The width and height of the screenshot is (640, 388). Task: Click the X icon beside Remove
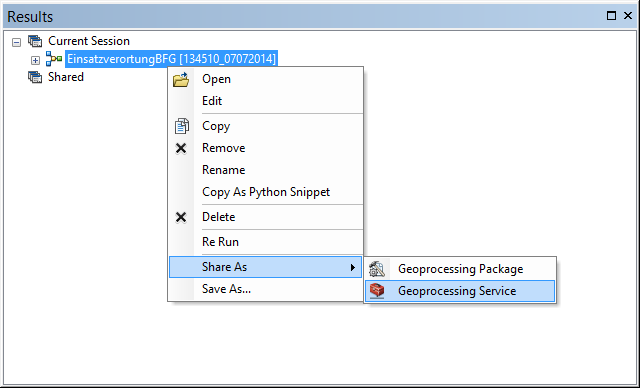[x=181, y=148]
